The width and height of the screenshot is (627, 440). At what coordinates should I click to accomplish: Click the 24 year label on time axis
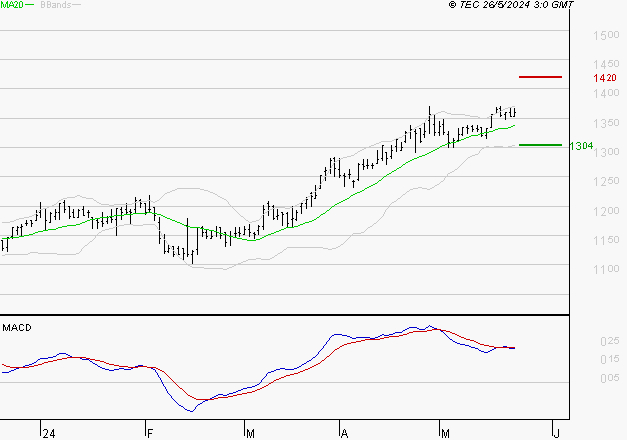[x=49, y=434]
